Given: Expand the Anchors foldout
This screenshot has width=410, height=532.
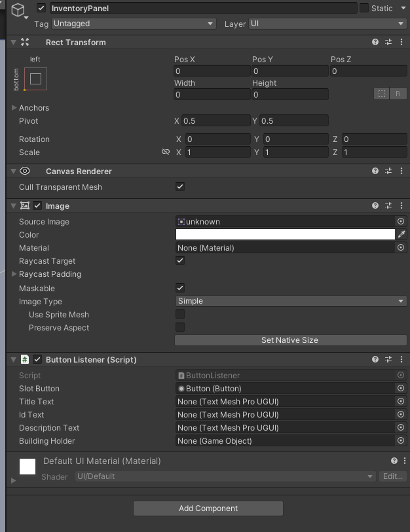Looking at the screenshot, I should 14,107.
